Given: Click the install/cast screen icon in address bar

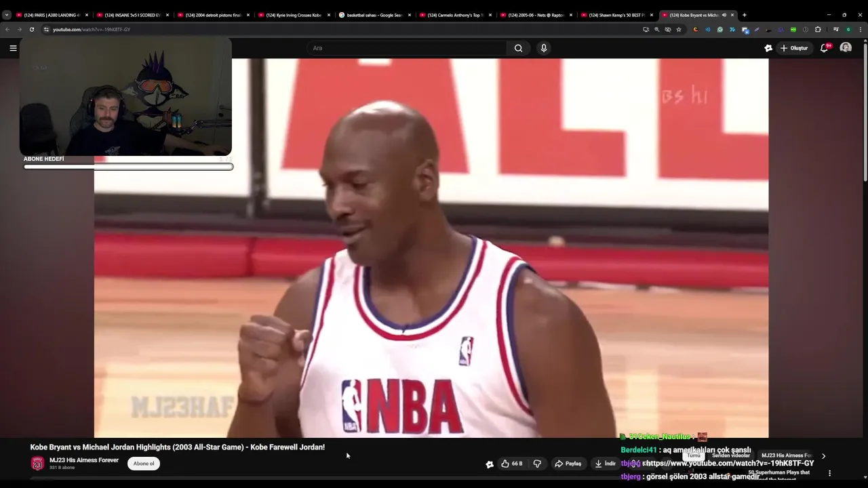Looking at the screenshot, I should [646, 29].
